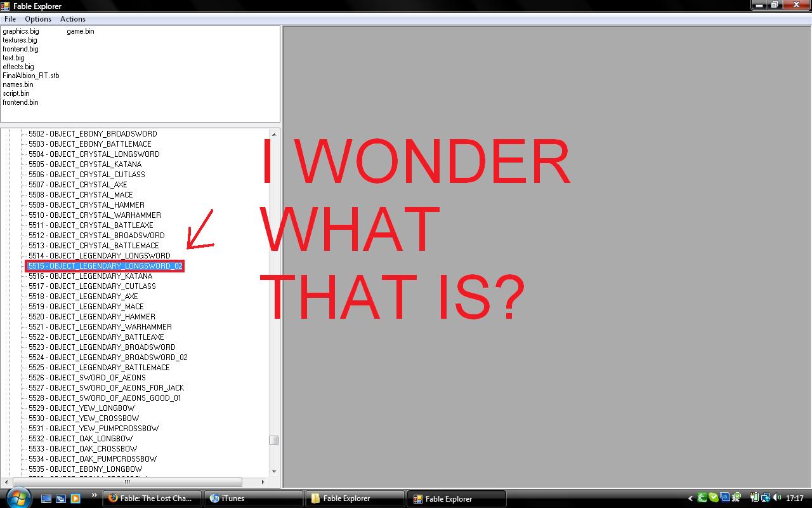Show hidden tray icons arrow

(690, 498)
